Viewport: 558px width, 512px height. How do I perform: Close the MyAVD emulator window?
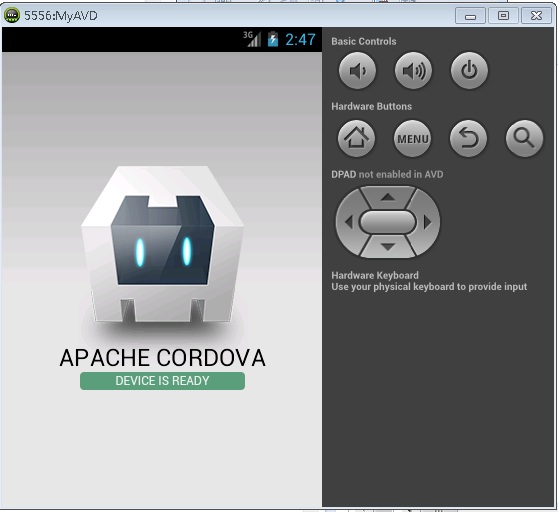[x=536, y=16]
